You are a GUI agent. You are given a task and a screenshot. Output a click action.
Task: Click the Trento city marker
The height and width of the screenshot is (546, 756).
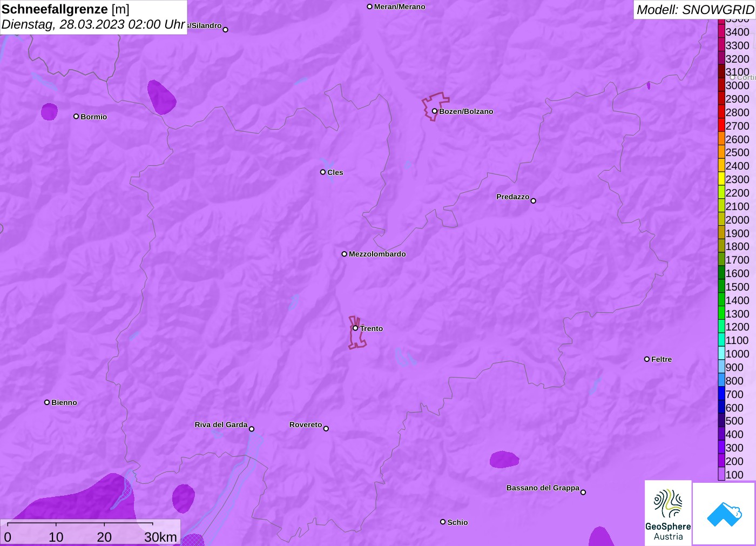point(355,328)
